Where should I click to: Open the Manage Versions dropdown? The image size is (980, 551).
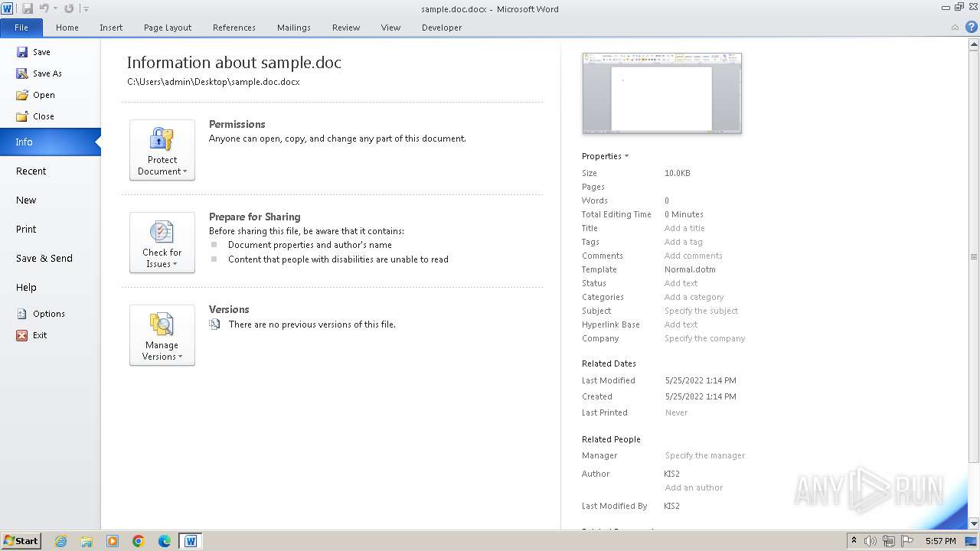click(162, 335)
